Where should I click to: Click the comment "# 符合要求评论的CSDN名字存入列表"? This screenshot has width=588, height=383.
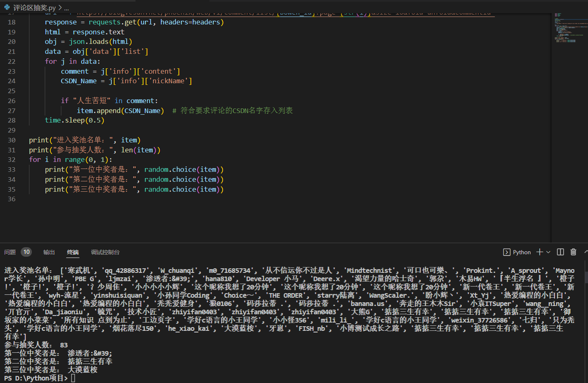tap(233, 111)
